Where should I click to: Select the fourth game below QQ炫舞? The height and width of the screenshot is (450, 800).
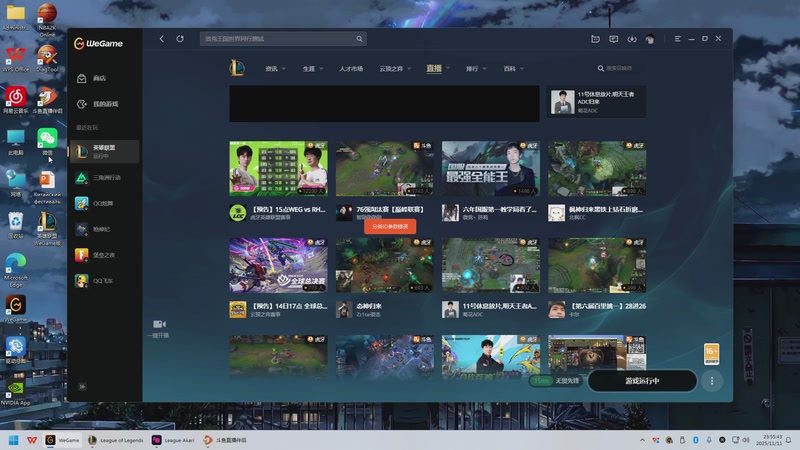tap(104, 229)
